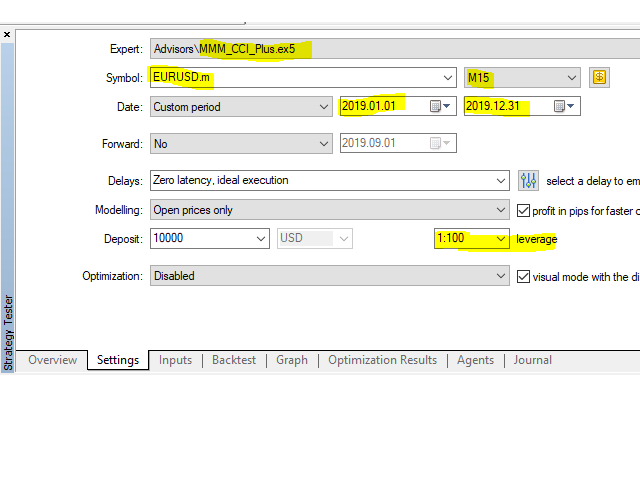Close the Strategy Tester panel

7,35
